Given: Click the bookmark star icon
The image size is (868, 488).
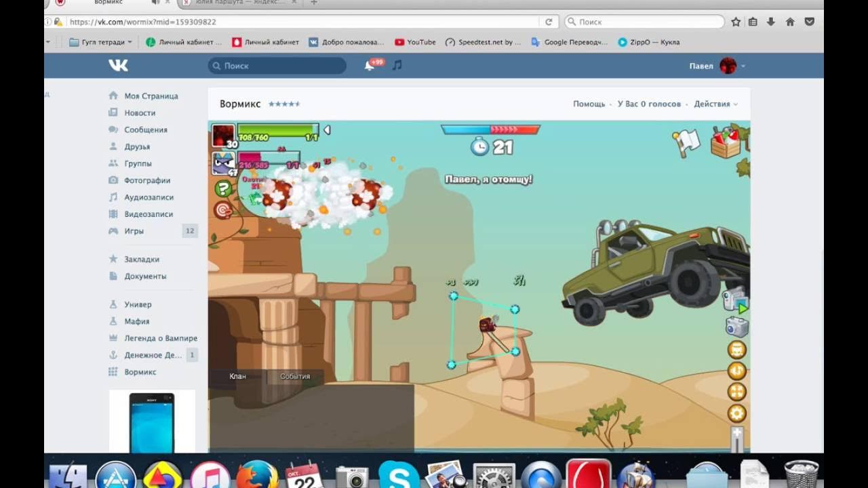Looking at the screenshot, I should pyautogui.click(x=736, y=22).
